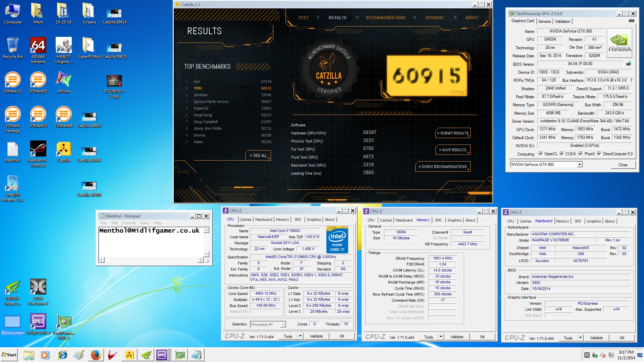The image size is (644, 362).
Task: Click the Internet Explorer taskbar icon
Action: (63, 355)
